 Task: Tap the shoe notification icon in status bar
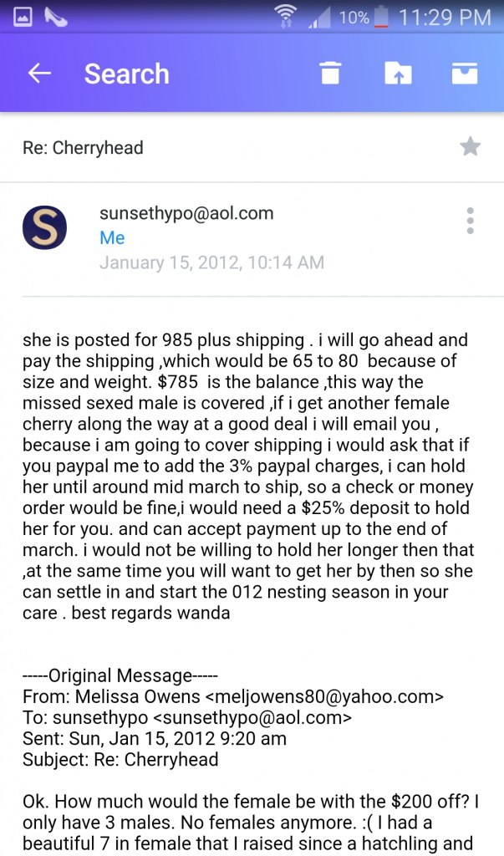coord(56,17)
